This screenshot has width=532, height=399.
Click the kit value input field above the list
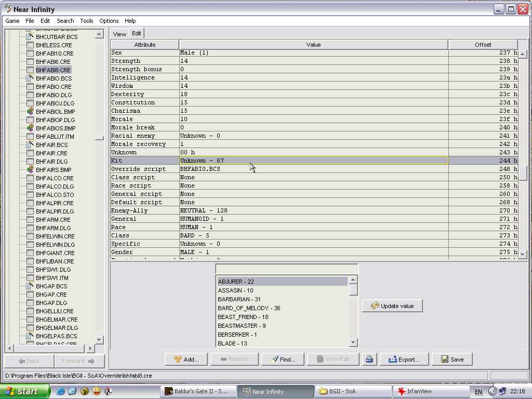[286, 269]
